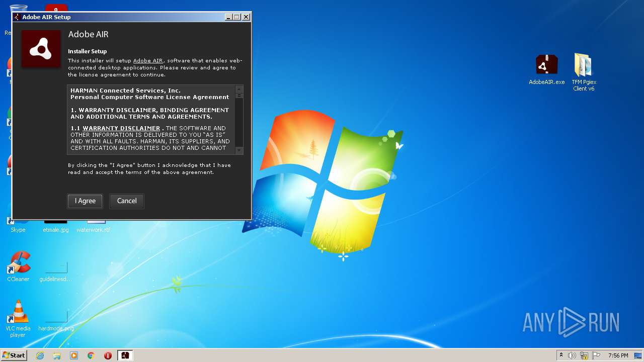This screenshot has height=362, width=644.
Task: Minimize the Adobe AIR Setup window
Action: coord(228,17)
